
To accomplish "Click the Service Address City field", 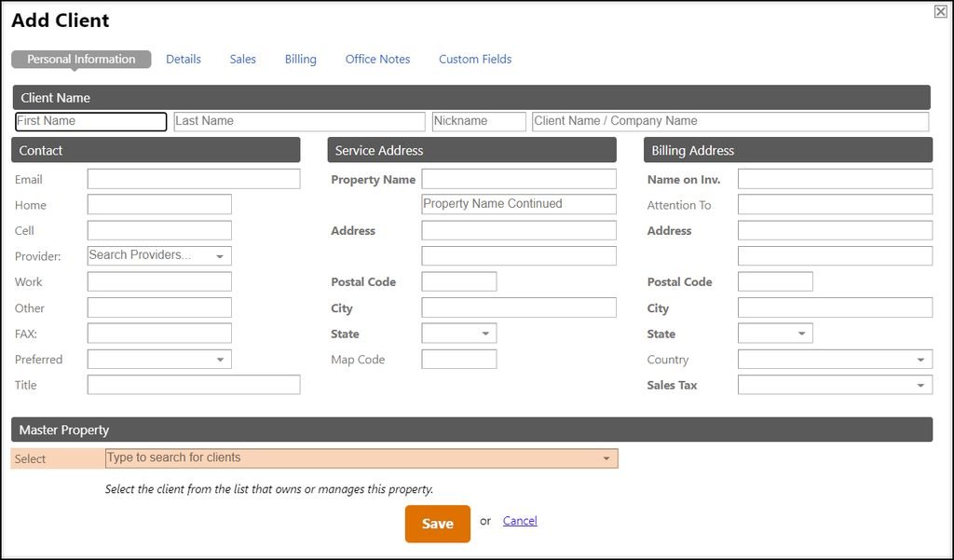I will (x=519, y=307).
